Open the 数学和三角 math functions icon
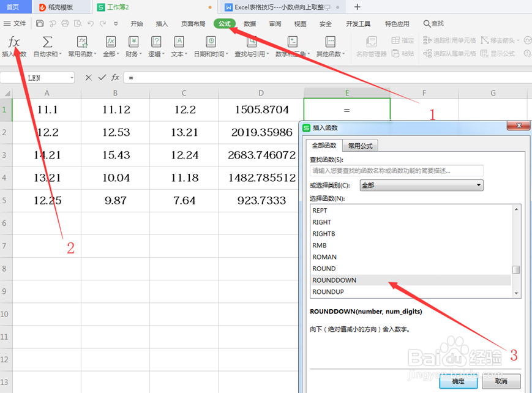The width and height of the screenshot is (532, 393). click(292, 42)
